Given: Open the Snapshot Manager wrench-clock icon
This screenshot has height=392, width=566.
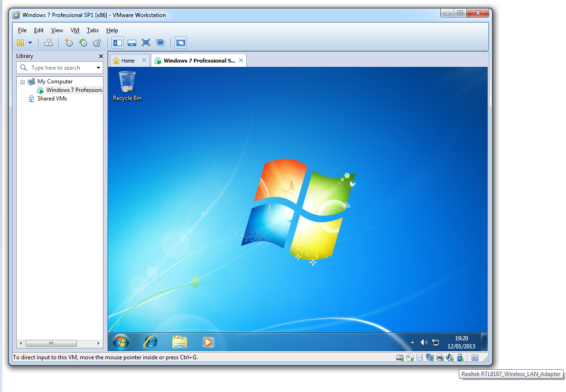Looking at the screenshot, I should tap(97, 43).
